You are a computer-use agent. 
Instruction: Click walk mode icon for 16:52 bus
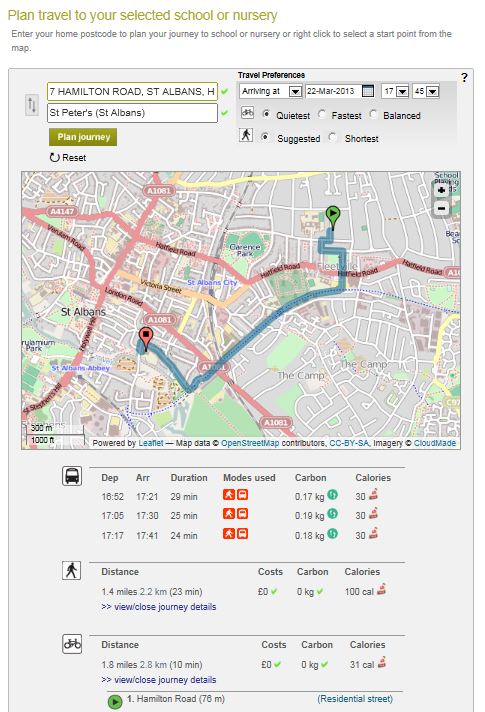pyautogui.click(x=228, y=494)
